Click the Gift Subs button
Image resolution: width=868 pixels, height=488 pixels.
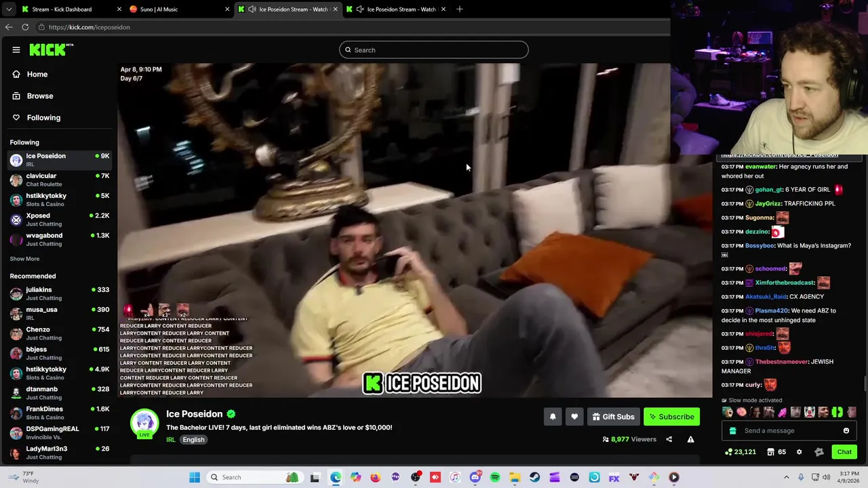[x=613, y=417]
